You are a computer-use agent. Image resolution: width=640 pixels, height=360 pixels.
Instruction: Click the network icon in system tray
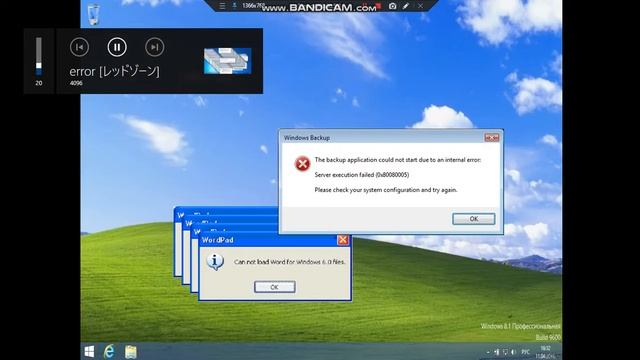[x=505, y=352]
